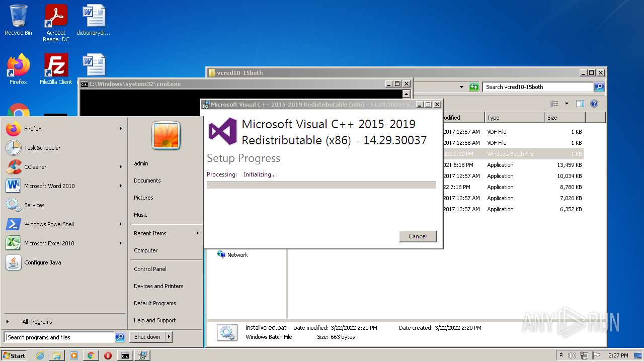Select the FileZilla Client desktop shortcut
The width and height of the screenshot is (644, 362).
coord(56,69)
